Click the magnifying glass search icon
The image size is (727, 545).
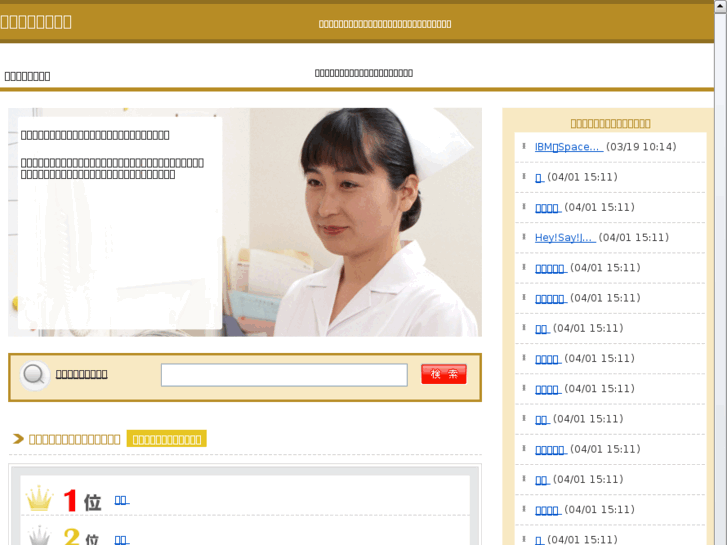[34, 374]
